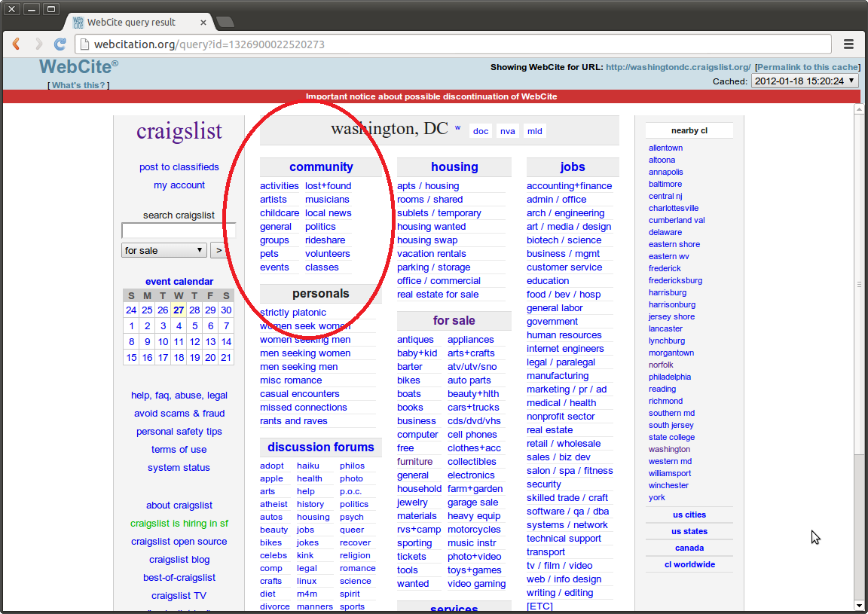Expand the 'us states' list
868x614 pixels.
689,531
